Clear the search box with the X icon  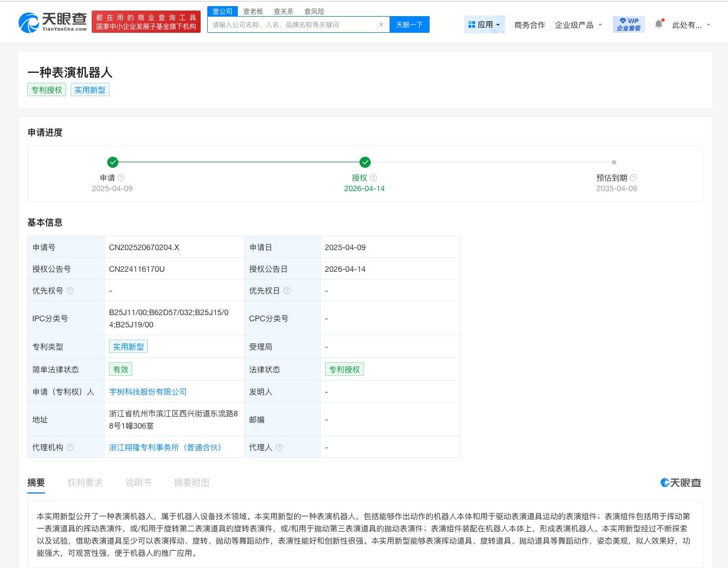point(381,24)
